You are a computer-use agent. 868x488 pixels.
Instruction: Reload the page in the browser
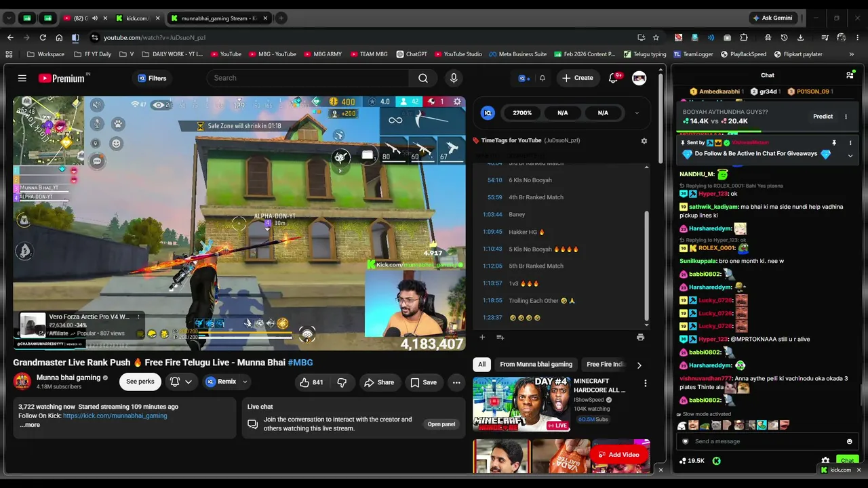[x=43, y=37]
